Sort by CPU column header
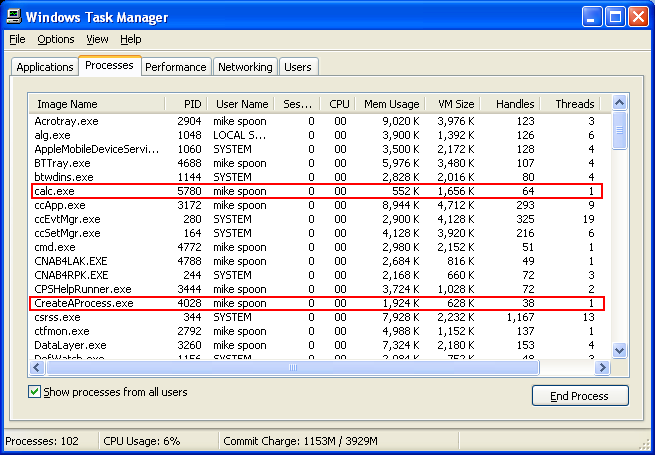The width and height of the screenshot is (655, 455). [x=338, y=104]
